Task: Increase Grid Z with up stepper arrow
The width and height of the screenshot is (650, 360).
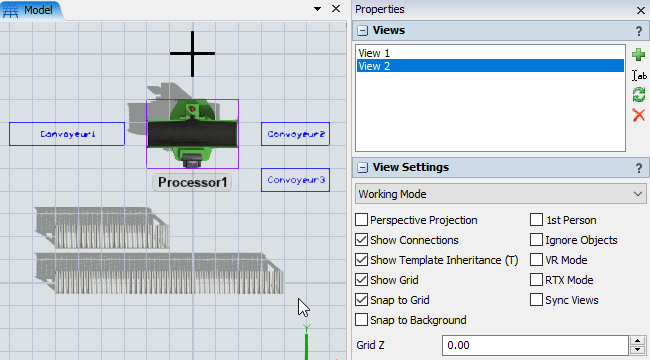Action: click(637, 341)
